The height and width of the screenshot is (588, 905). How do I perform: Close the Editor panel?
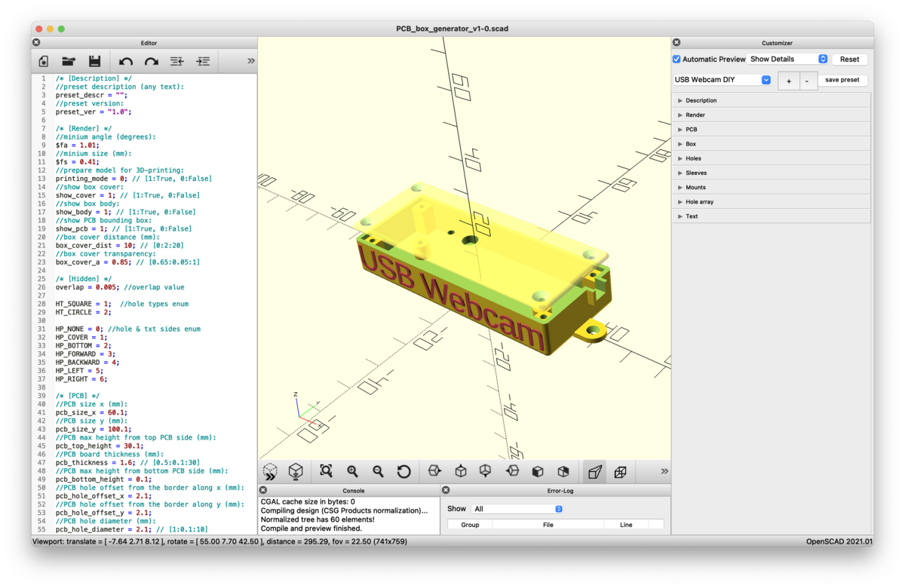(36, 43)
